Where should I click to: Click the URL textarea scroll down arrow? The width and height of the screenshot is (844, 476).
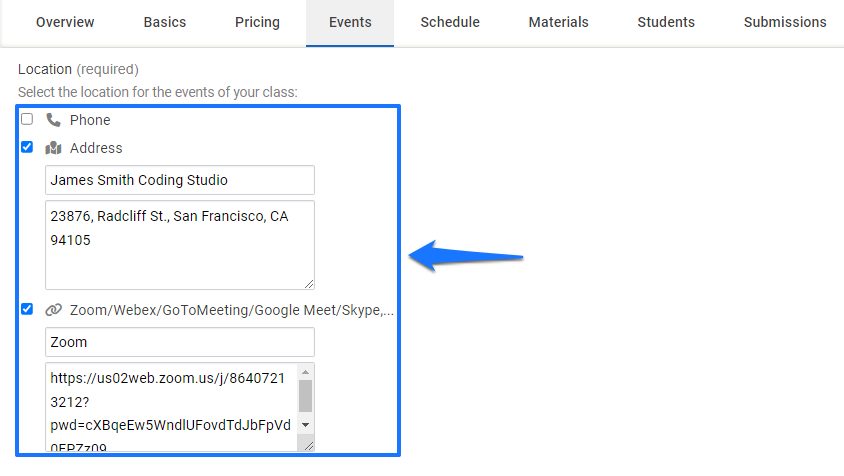(x=306, y=425)
